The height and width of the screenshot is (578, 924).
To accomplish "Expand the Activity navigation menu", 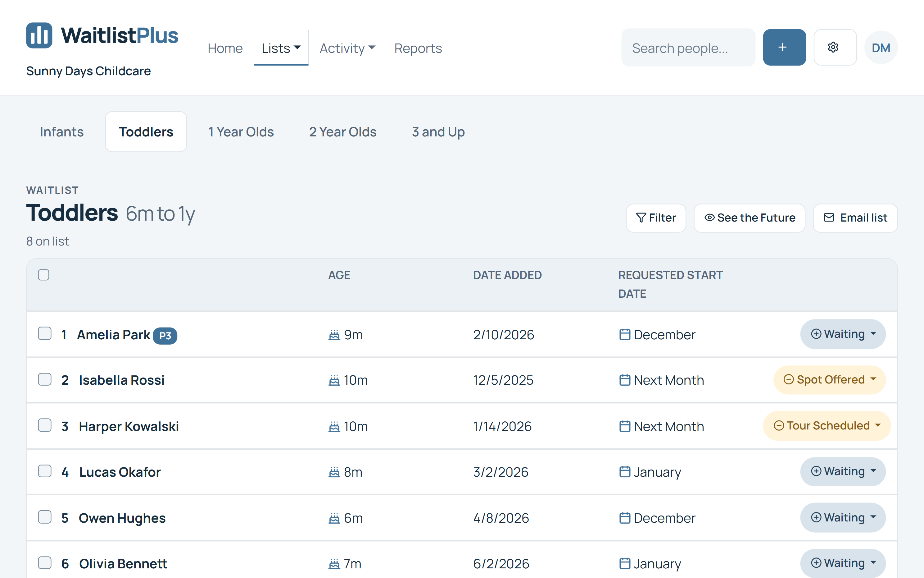I will [347, 48].
